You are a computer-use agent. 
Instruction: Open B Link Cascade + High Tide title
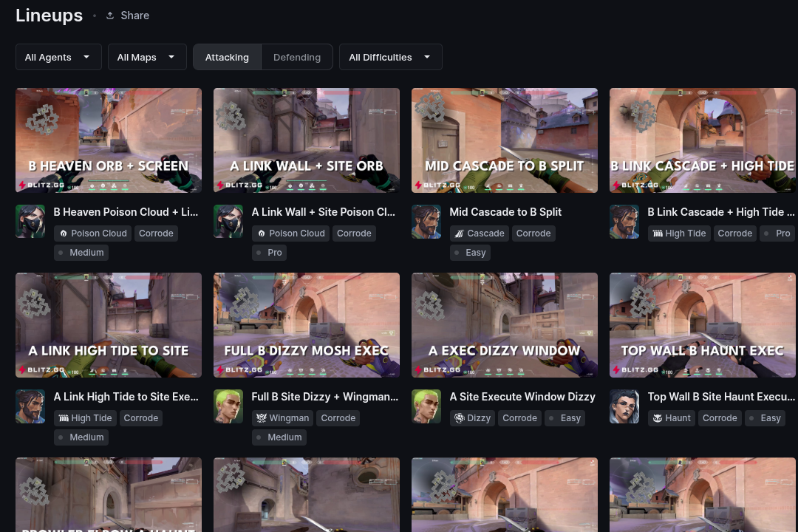[720, 212]
